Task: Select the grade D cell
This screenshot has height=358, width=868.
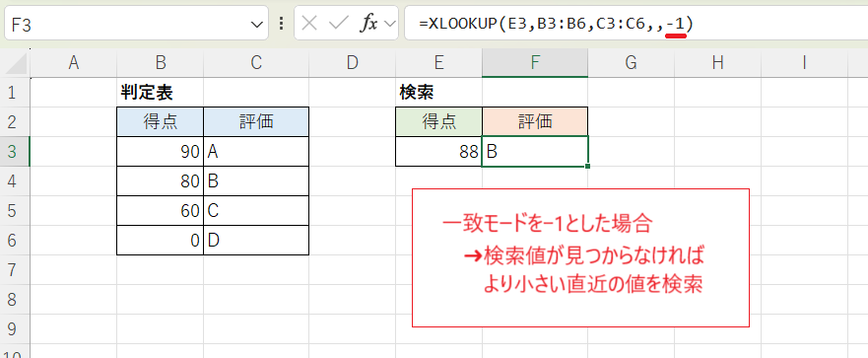Action: tap(256, 240)
